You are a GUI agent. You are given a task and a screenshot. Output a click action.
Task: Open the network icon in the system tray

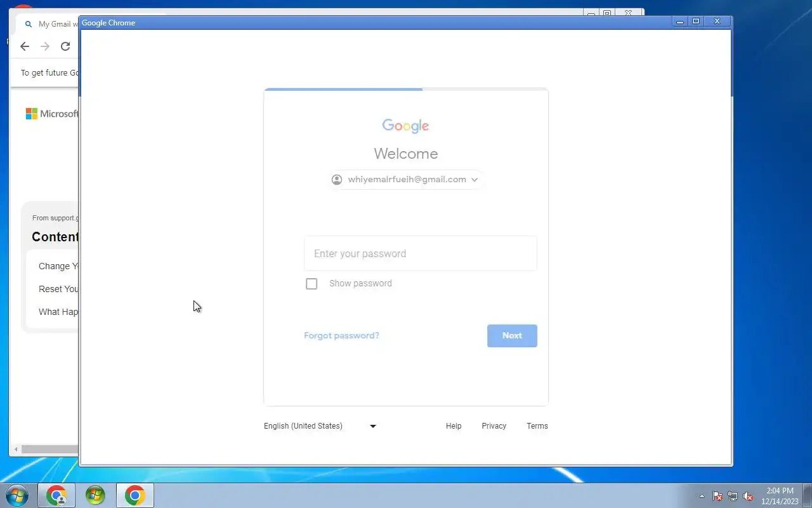733,497
